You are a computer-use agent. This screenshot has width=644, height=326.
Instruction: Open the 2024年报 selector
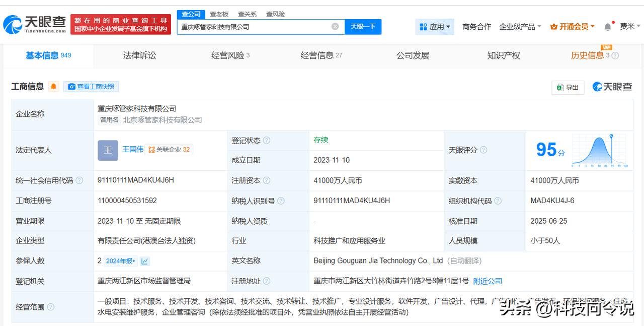pyautogui.click(x=121, y=261)
